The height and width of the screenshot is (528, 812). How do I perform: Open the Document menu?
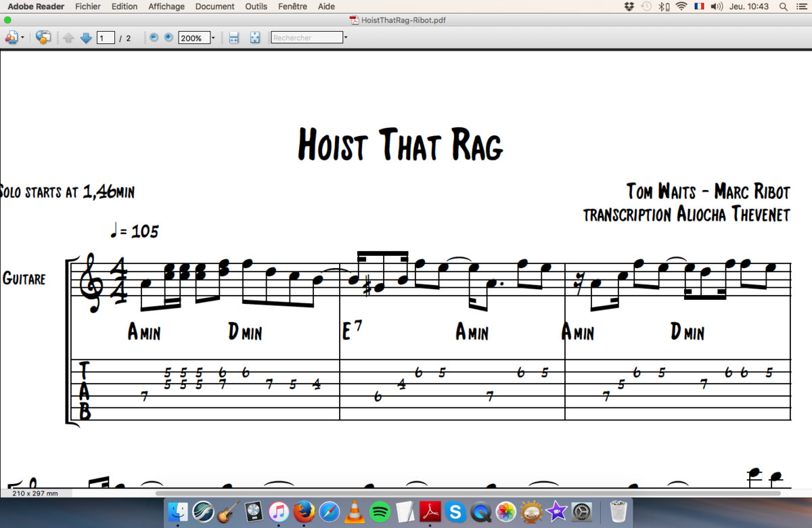pos(215,6)
